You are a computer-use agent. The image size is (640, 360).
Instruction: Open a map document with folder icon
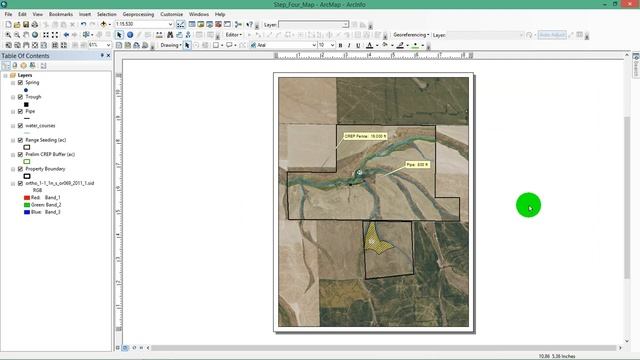pos(17,24)
